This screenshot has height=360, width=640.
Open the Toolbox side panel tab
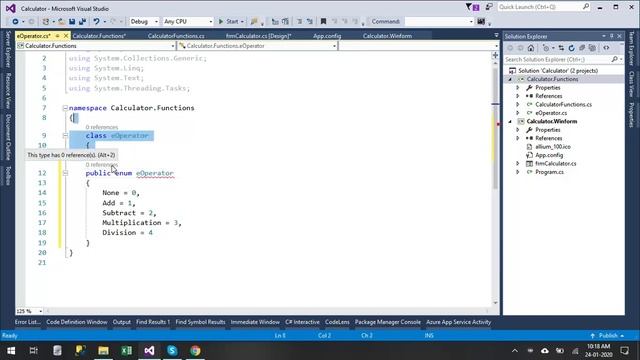tap(7, 176)
